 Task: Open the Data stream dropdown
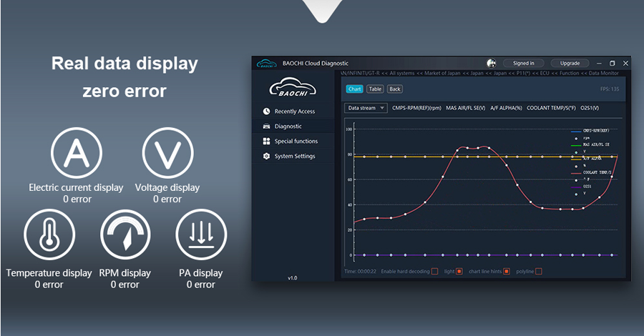366,108
